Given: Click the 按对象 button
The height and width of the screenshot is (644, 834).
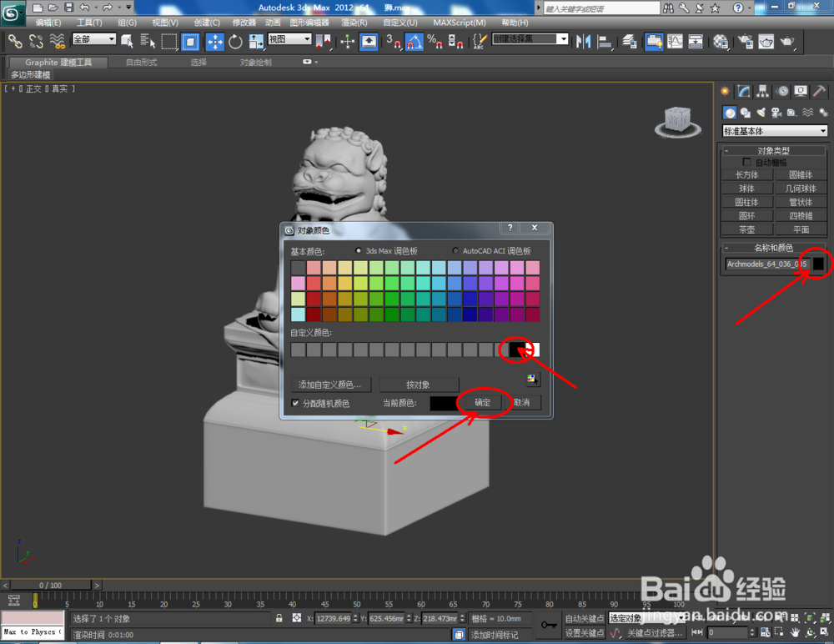Looking at the screenshot, I should (418, 385).
